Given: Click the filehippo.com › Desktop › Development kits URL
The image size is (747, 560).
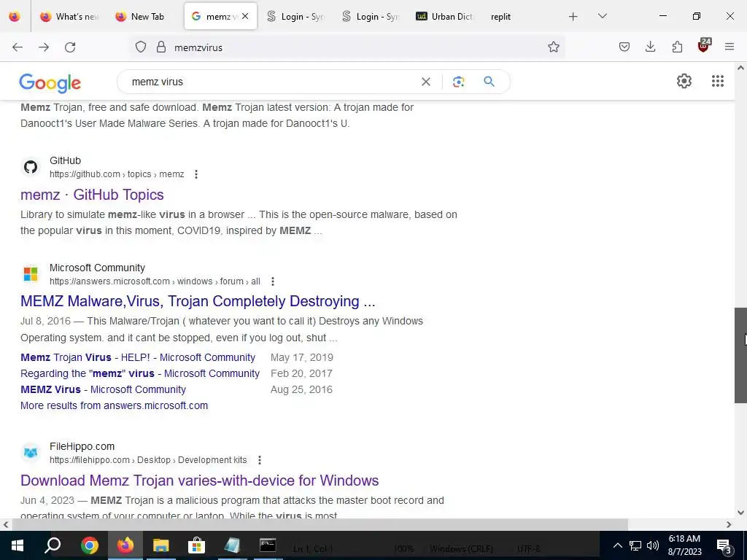Looking at the screenshot, I should [148, 460].
